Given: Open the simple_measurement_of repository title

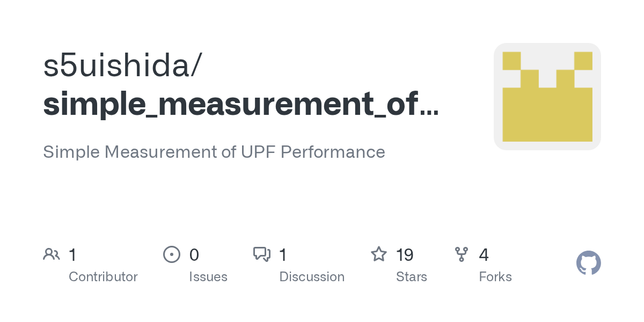Looking at the screenshot, I should coord(240,104).
